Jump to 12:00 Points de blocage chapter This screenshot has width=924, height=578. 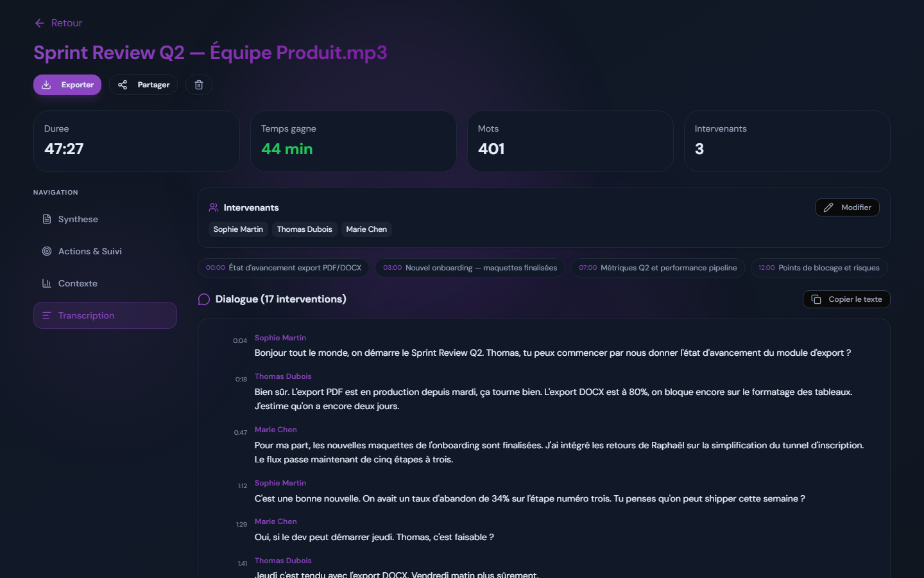819,268
